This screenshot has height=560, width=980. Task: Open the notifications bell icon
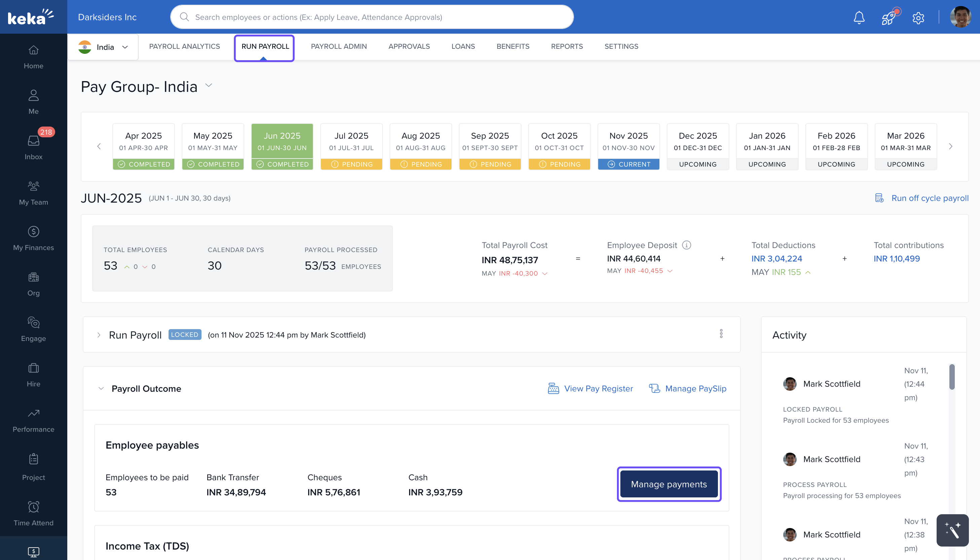[x=859, y=17]
